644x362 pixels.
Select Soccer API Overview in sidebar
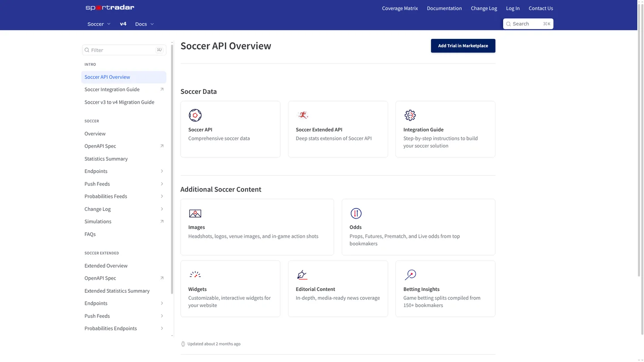[x=124, y=77]
